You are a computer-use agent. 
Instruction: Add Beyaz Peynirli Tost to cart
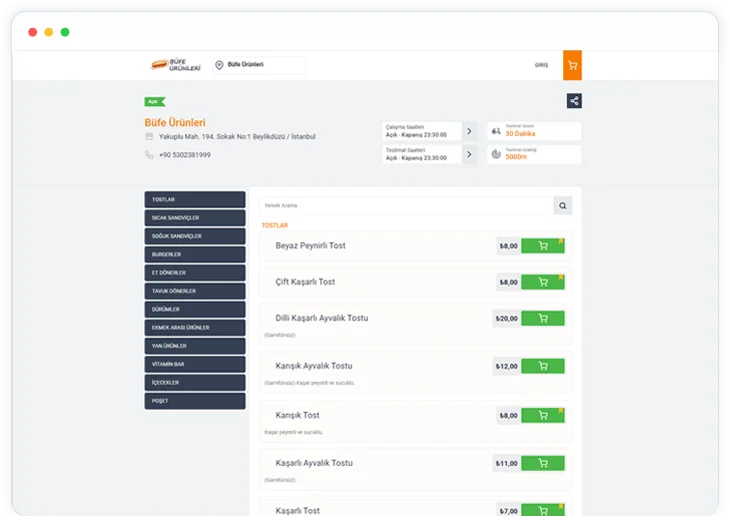543,246
